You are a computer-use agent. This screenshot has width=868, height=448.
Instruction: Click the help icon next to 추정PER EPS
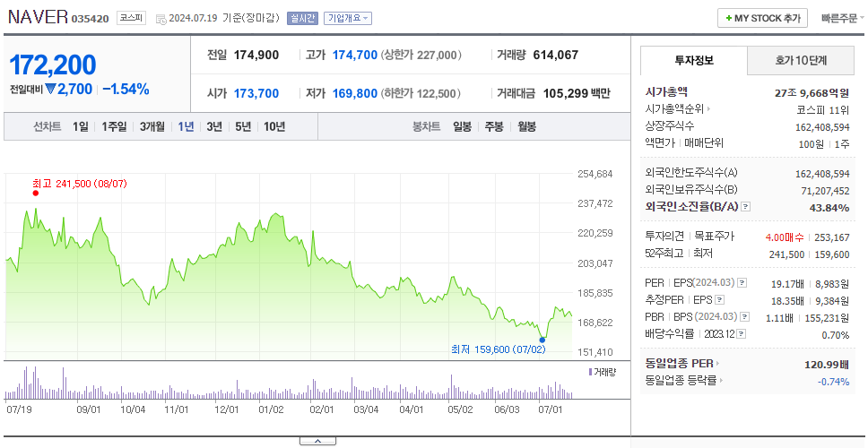click(x=719, y=300)
